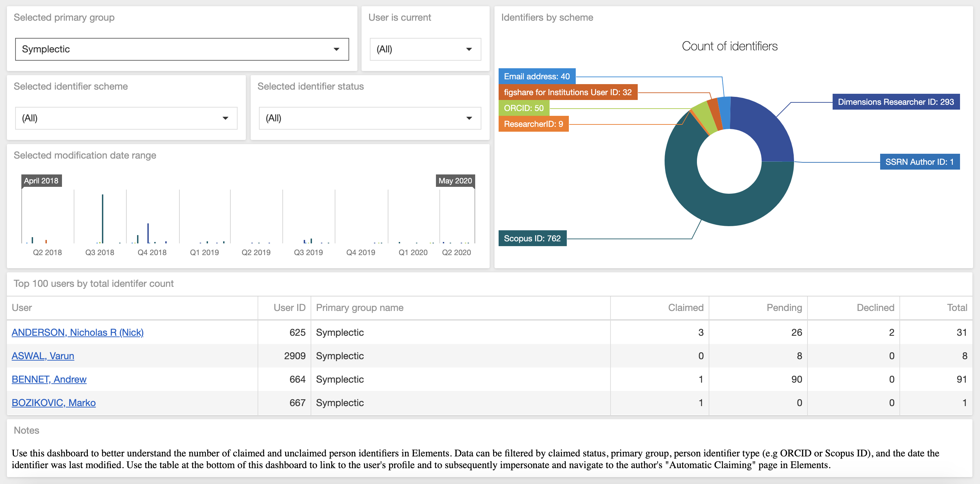This screenshot has height=484, width=980.
Task: Open BOZIKOVIC, Marko user link
Action: point(54,403)
